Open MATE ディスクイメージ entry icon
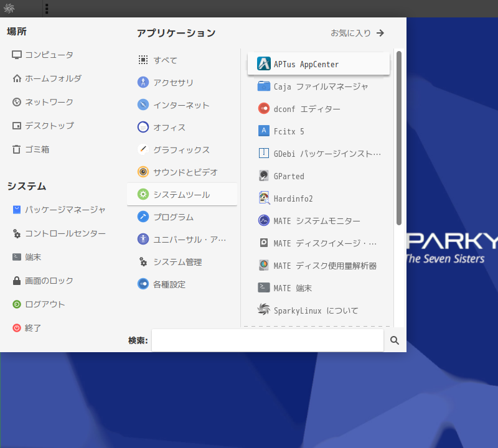This screenshot has height=448, width=498. [263, 243]
